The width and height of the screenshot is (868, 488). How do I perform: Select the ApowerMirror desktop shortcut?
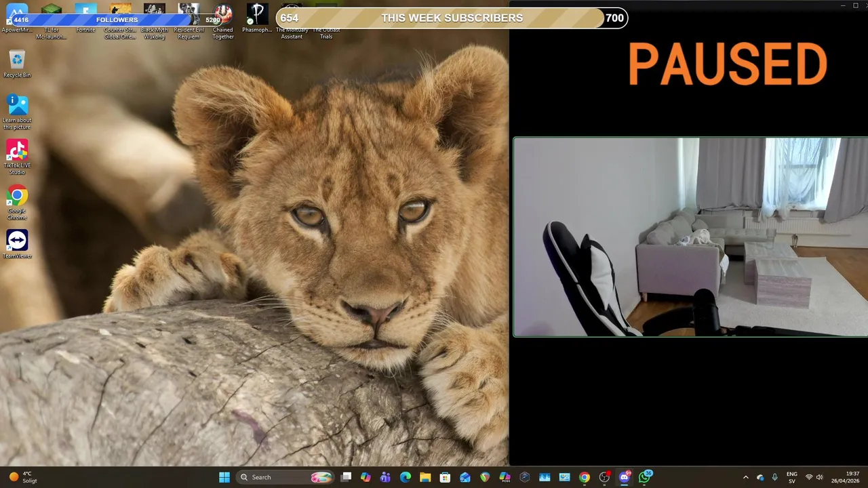click(x=17, y=18)
